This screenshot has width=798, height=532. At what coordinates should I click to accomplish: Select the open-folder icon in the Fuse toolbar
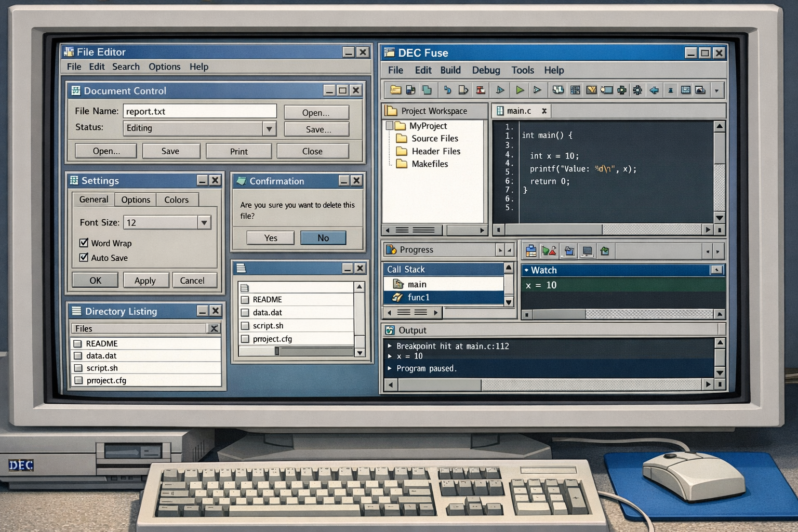click(395, 89)
